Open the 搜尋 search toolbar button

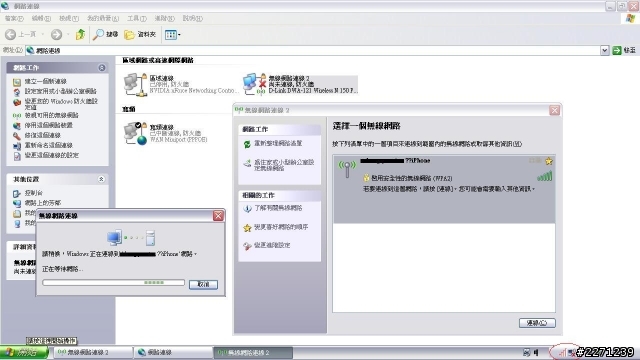pos(105,35)
